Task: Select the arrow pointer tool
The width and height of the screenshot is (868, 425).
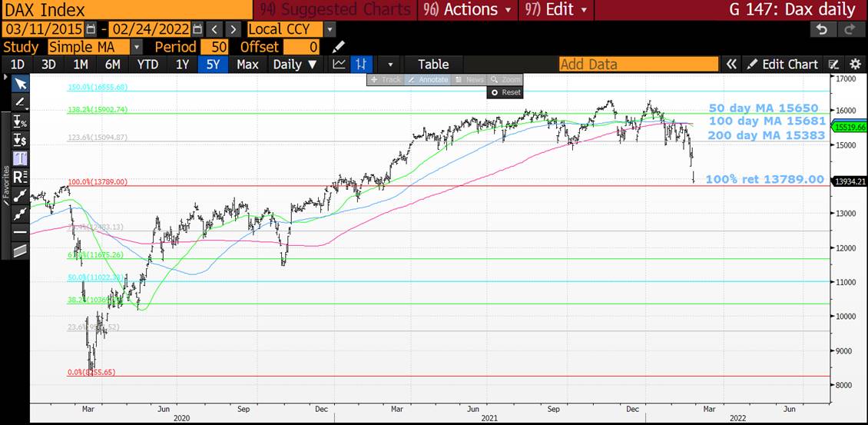Action: point(21,84)
